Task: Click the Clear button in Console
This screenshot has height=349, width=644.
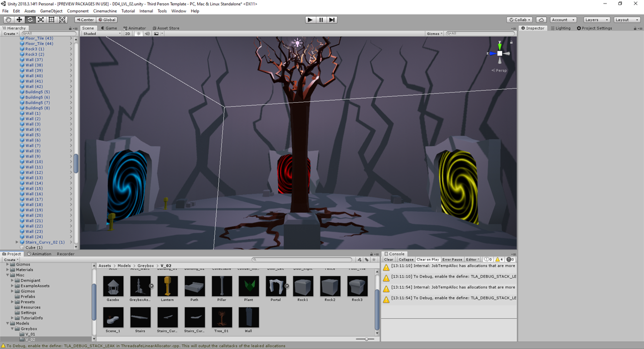Action: pyautogui.click(x=388, y=259)
